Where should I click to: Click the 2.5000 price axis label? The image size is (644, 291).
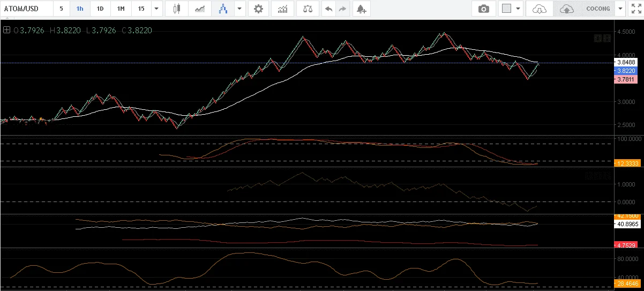626,125
